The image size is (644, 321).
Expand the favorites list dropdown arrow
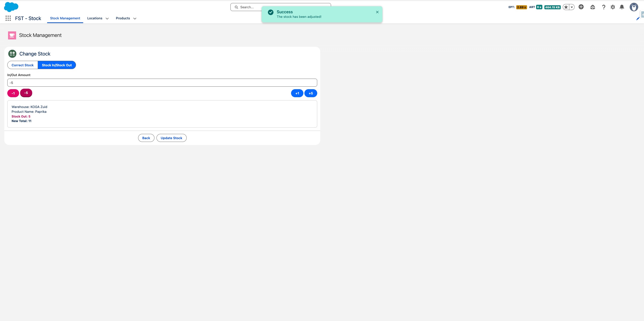[572, 7]
